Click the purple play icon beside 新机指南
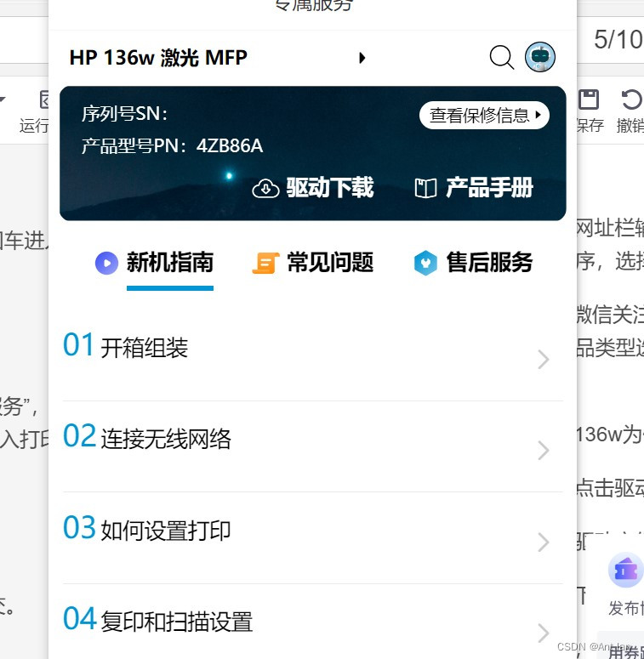Screen dimensions: 644x659 107,263
